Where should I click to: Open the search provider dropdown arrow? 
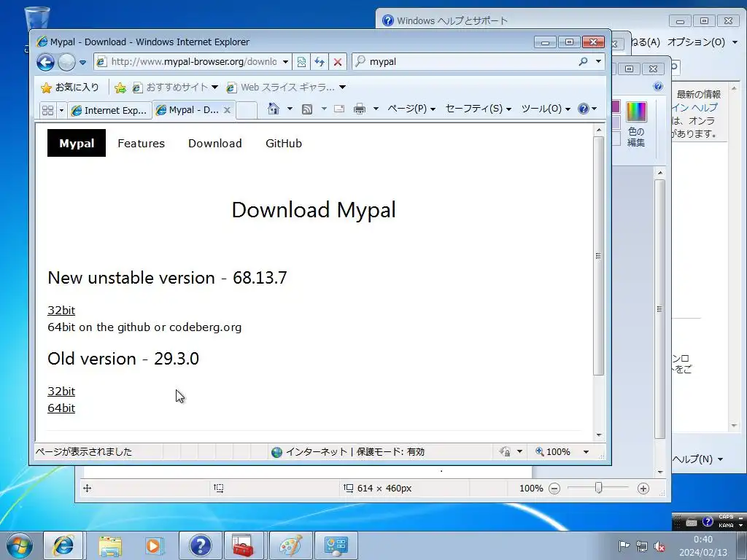pos(598,61)
